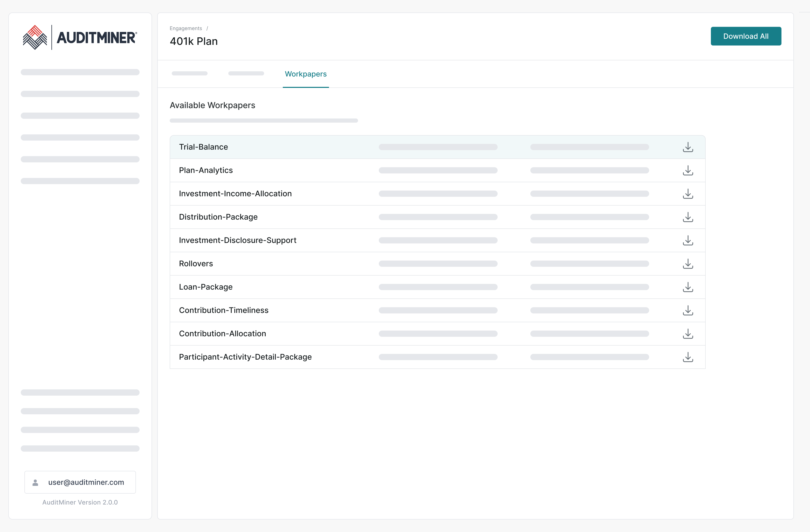Image resolution: width=810 pixels, height=532 pixels.
Task: Download the Rollovers workpaper
Action: click(x=688, y=264)
